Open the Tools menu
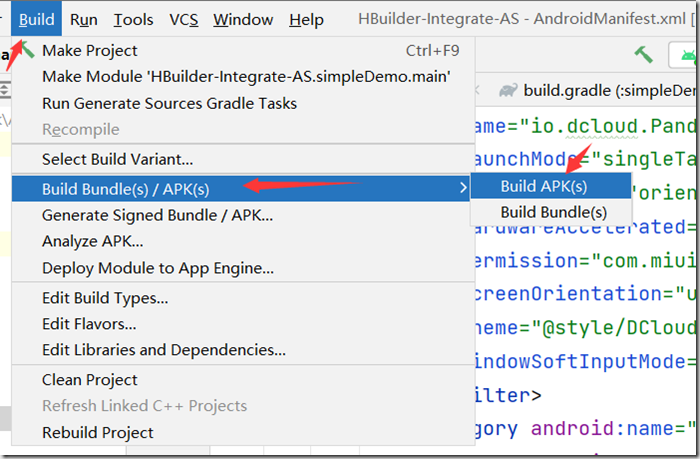700x459 pixels. point(133,19)
